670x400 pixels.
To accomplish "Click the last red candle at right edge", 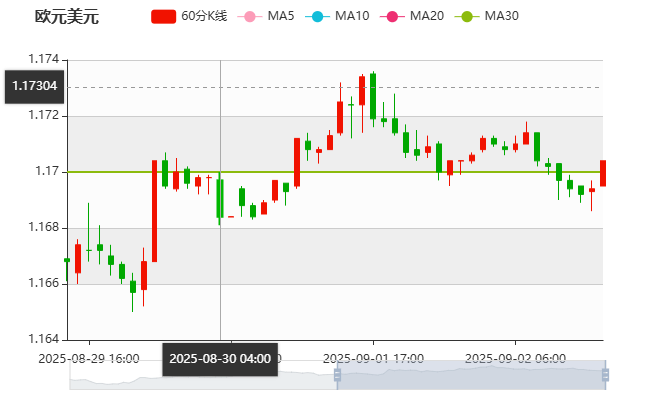I will click(x=602, y=173).
